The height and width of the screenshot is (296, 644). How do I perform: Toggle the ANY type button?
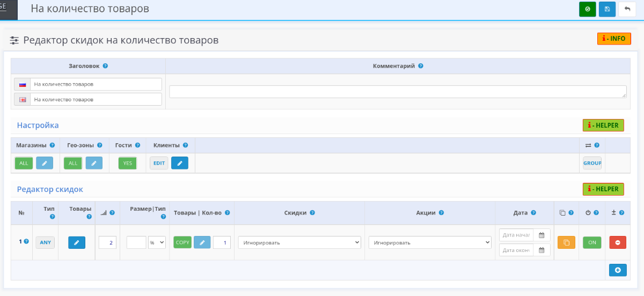click(45, 242)
